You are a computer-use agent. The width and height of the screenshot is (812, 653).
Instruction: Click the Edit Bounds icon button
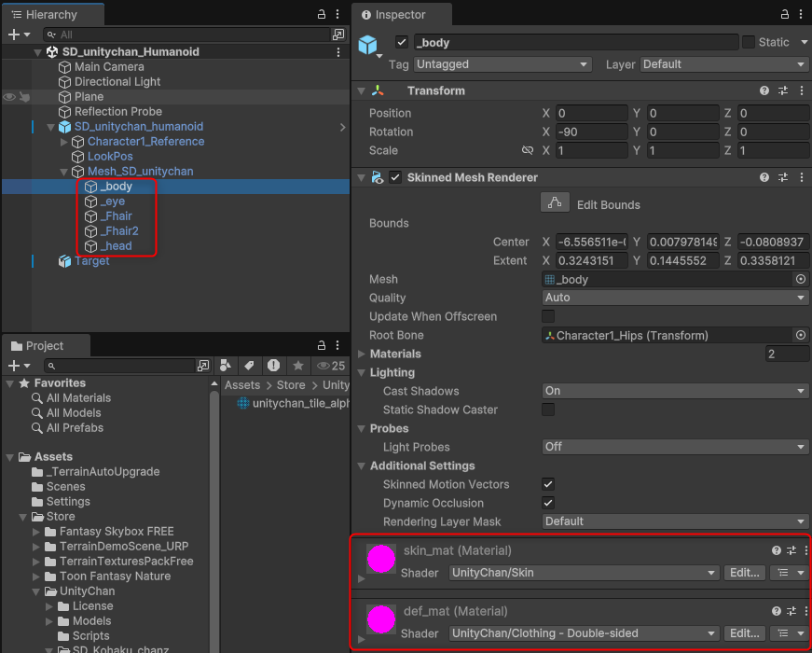(555, 203)
